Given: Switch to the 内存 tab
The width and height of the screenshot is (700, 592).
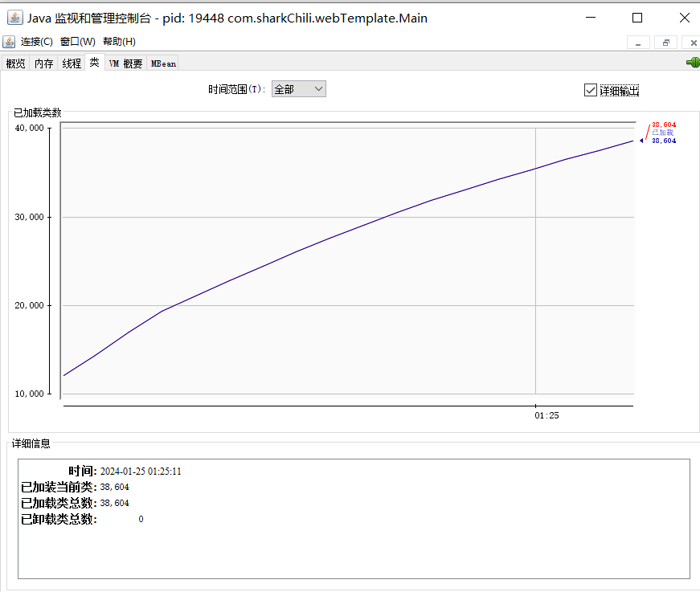Looking at the screenshot, I should (x=43, y=63).
